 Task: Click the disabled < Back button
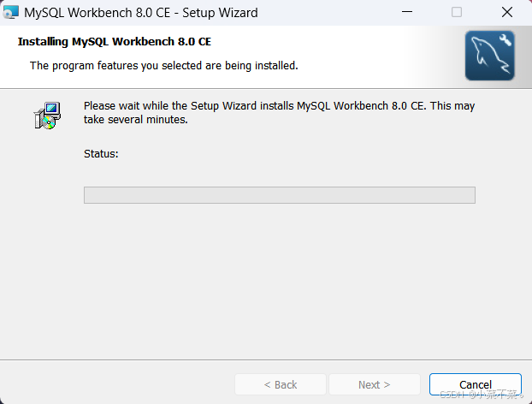[x=281, y=384]
